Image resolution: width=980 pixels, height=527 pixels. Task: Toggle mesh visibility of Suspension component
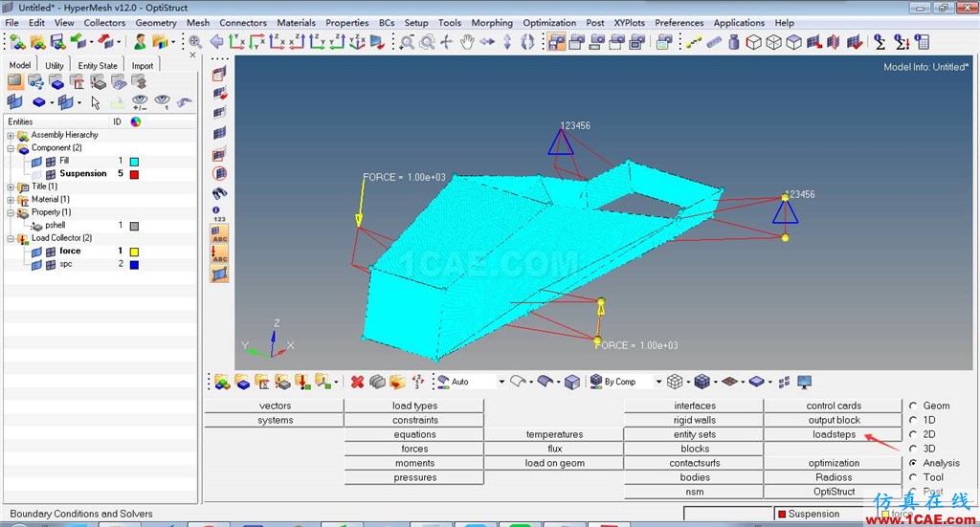[x=51, y=174]
